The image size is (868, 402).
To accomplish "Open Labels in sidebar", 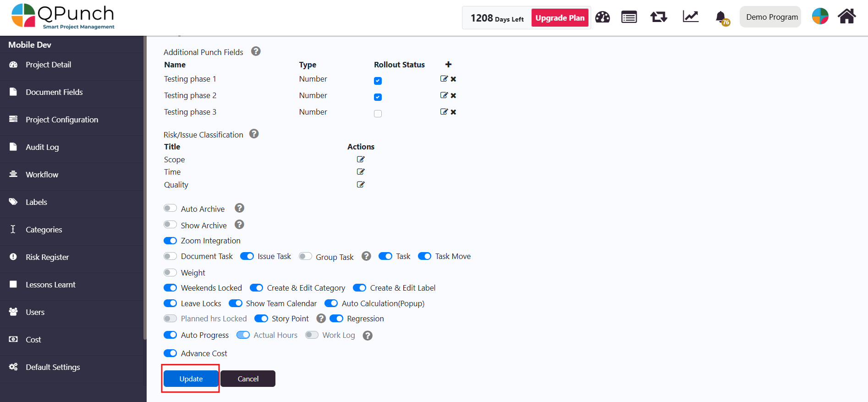I will [72, 202].
